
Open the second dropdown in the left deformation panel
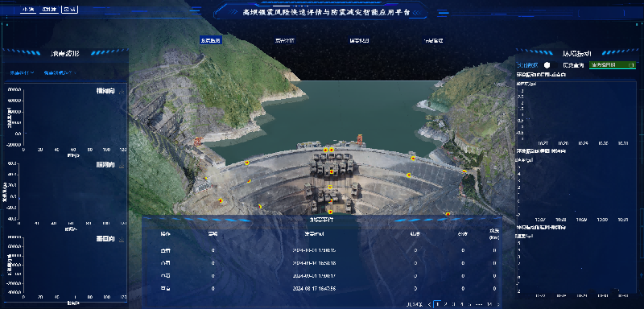coord(60,72)
